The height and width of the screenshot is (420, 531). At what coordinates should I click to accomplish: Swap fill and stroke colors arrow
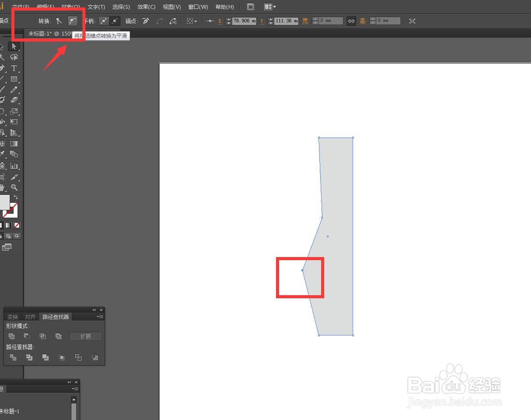pos(16,198)
